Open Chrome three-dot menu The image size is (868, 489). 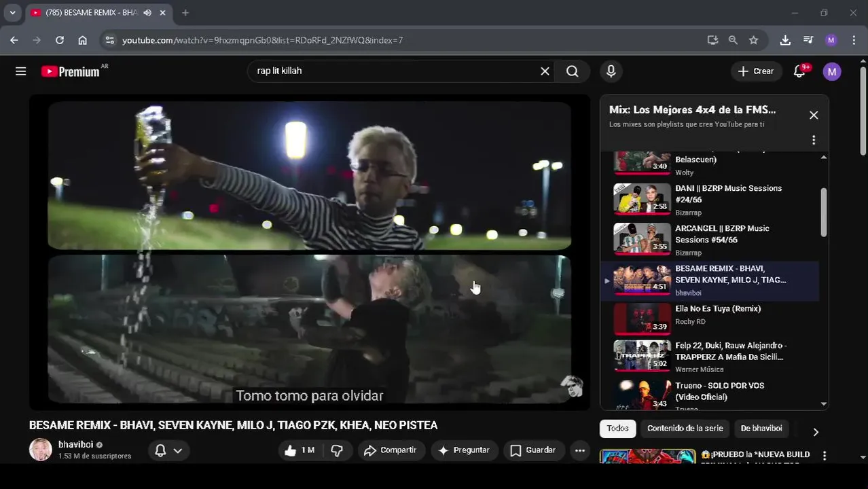pyautogui.click(x=853, y=40)
